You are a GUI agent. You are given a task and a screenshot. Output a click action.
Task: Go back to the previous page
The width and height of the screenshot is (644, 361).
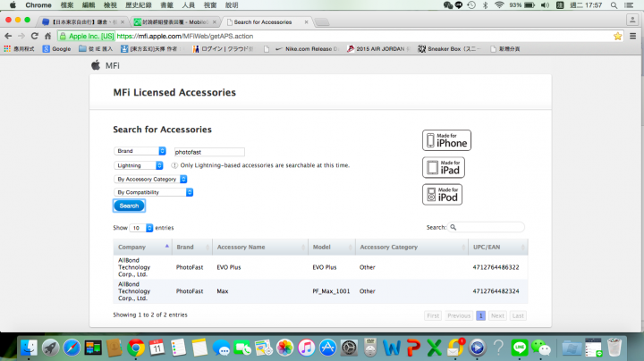8,36
